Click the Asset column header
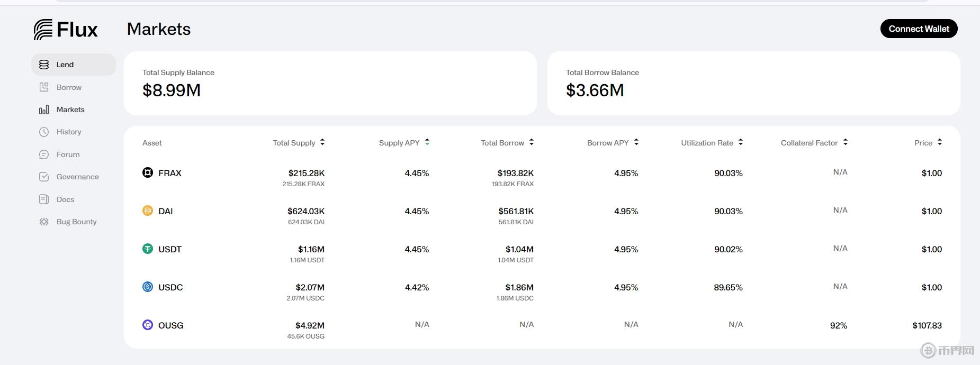The height and width of the screenshot is (365, 980). pos(152,143)
